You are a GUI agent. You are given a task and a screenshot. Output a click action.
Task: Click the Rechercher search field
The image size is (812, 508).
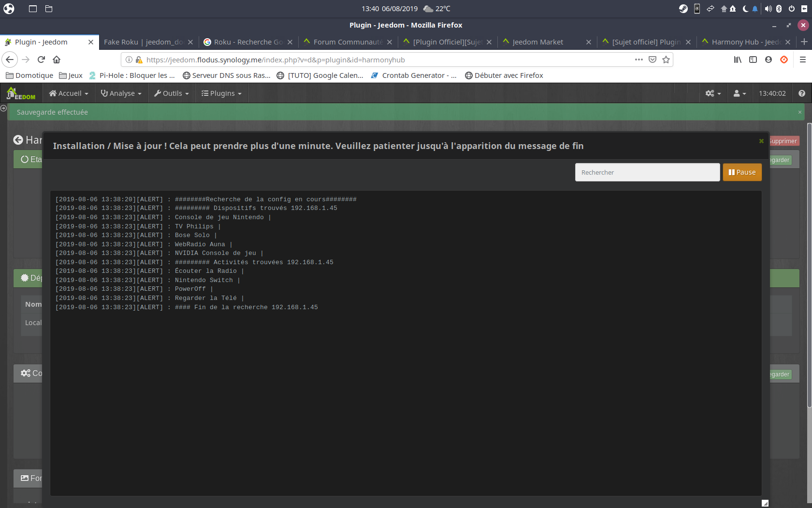pyautogui.click(x=647, y=172)
